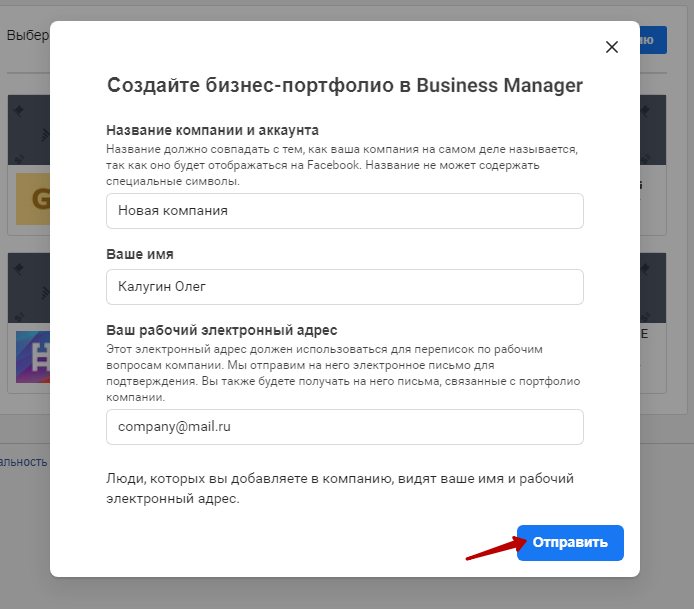694x609 pixels.
Task: Close the Business Manager dialog with the X
Action: (612, 47)
